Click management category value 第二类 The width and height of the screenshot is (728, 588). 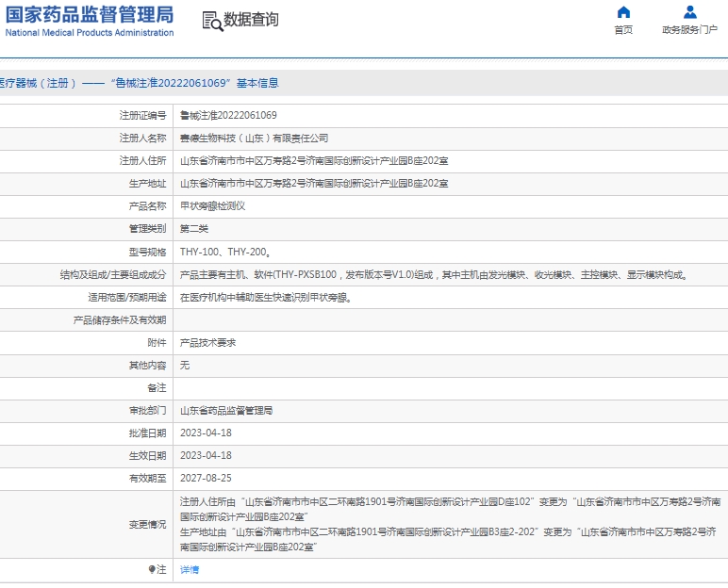(194, 229)
